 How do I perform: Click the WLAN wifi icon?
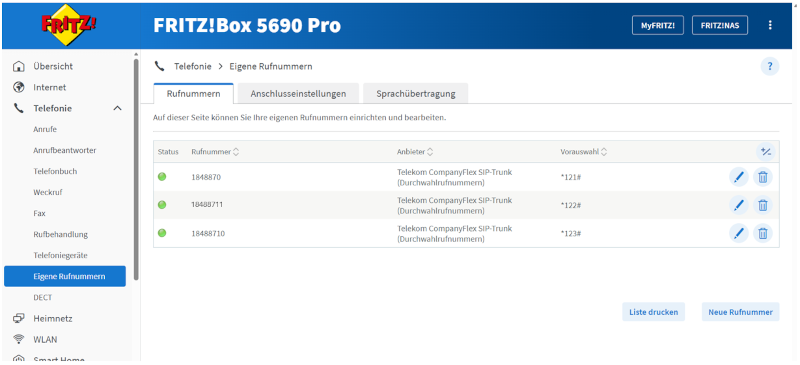(18, 339)
